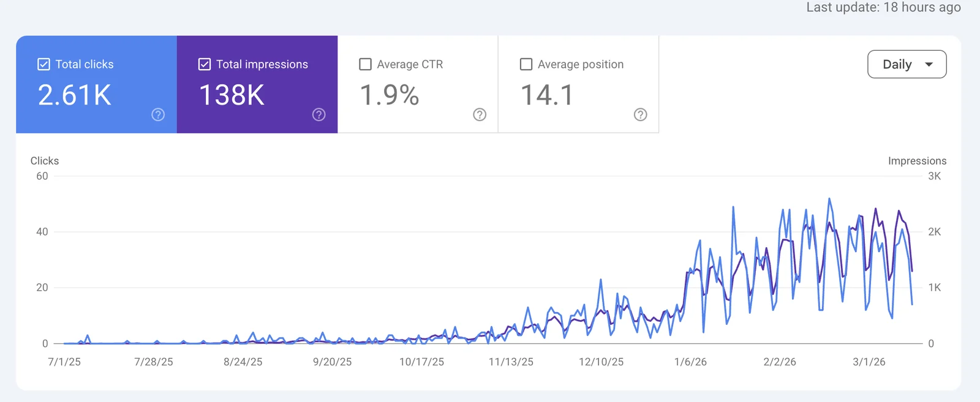The image size is (980, 402).
Task: Click the 2/2/26 date label
Action: click(780, 362)
